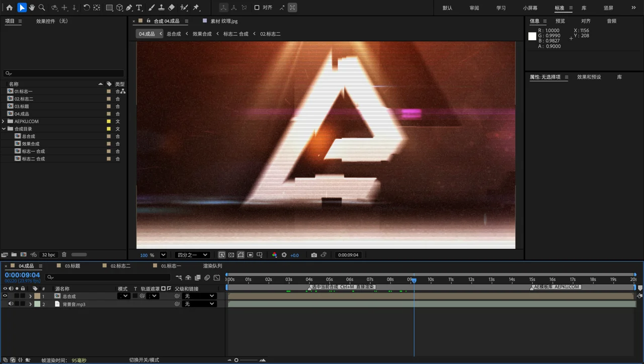Click the 切换开关/模式 button
This screenshot has height=364, width=644.
[144, 360]
